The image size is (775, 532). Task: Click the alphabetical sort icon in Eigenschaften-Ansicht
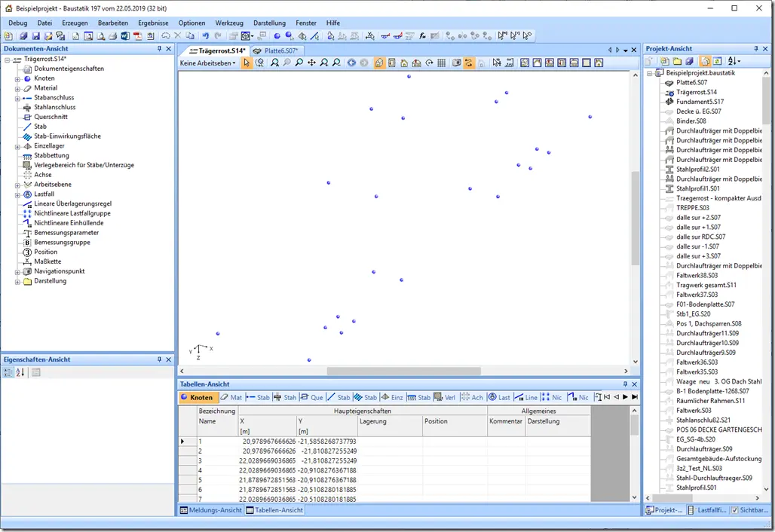point(20,372)
